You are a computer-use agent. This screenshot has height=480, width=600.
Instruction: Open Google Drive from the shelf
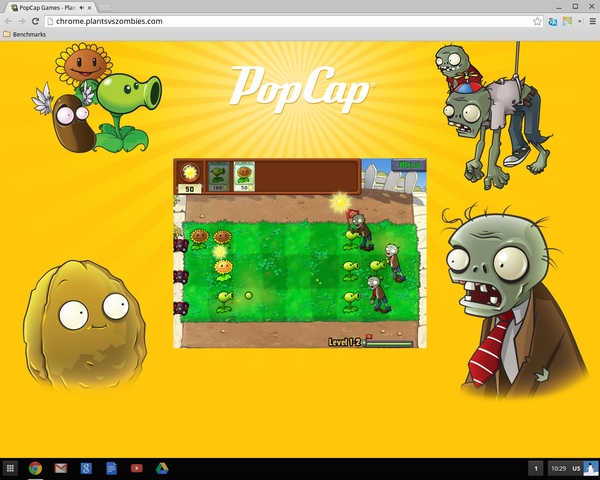coord(162,468)
